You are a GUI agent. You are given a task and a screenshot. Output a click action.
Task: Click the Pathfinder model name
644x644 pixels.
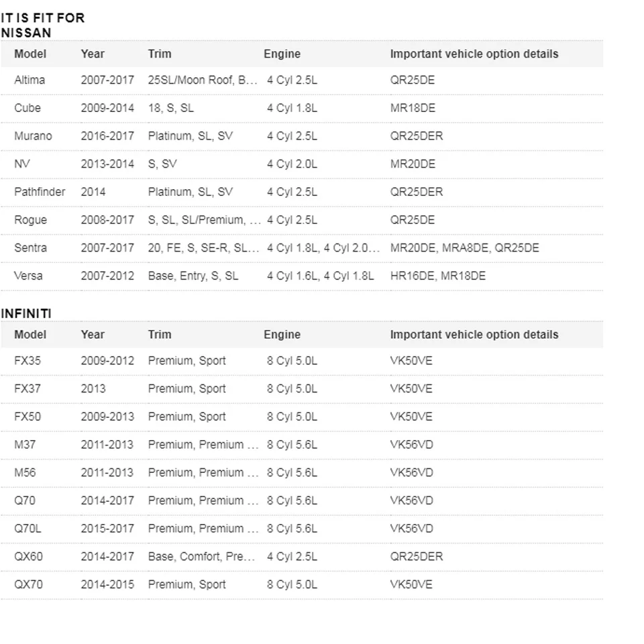tap(40, 192)
